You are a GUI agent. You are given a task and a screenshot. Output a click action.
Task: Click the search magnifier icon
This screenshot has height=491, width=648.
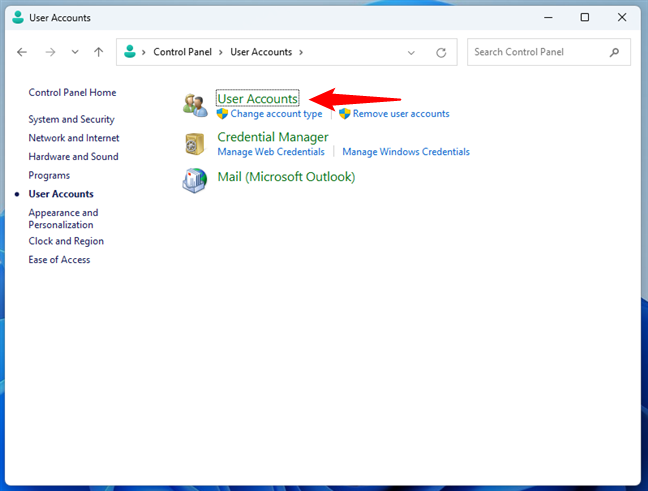click(x=615, y=52)
